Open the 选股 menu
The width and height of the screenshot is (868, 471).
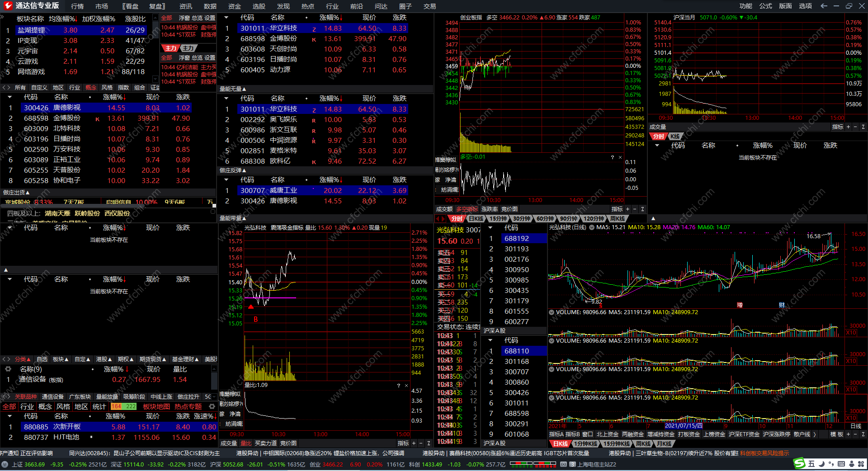pos(259,6)
